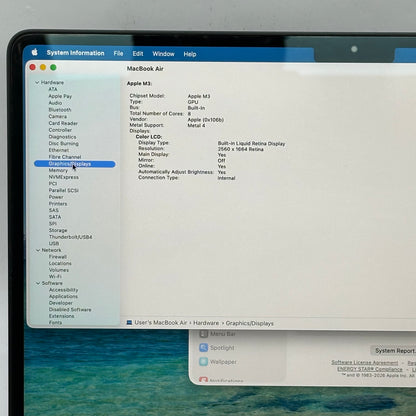Select SPI in the sidebar
Viewport: 416px width, 416px height.
(53, 224)
